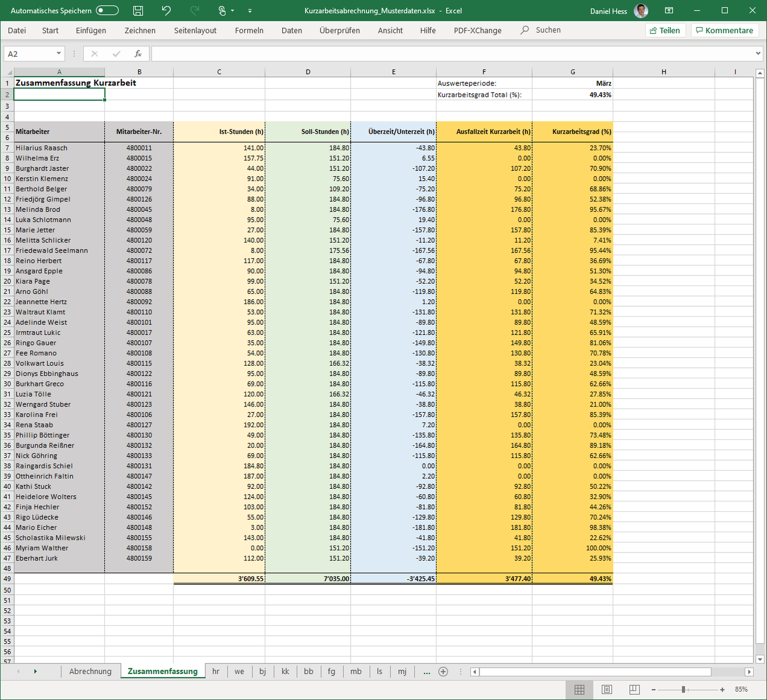The width and height of the screenshot is (767, 700).
Task: Switch to Page Layout view icon
Action: [x=607, y=689]
